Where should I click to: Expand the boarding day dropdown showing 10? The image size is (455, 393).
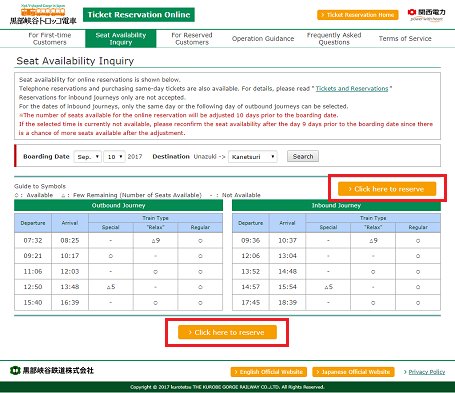pyautogui.click(x=114, y=157)
